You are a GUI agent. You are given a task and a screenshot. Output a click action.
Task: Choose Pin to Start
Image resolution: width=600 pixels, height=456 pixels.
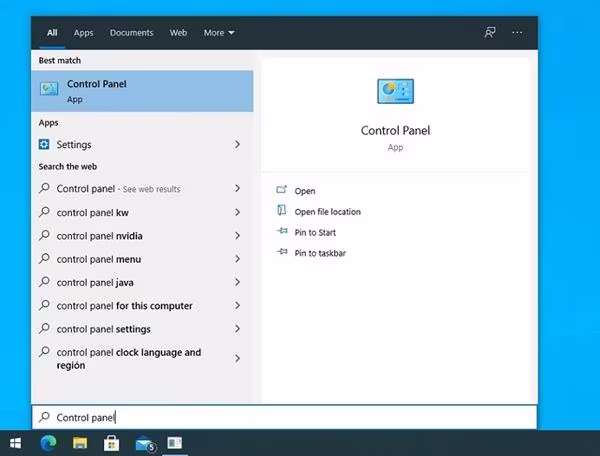tap(315, 232)
